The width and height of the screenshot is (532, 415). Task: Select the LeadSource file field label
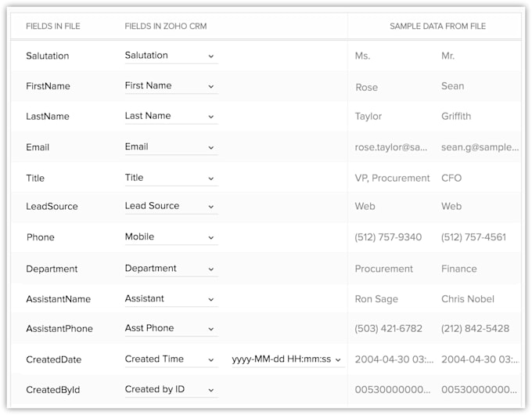point(52,207)
